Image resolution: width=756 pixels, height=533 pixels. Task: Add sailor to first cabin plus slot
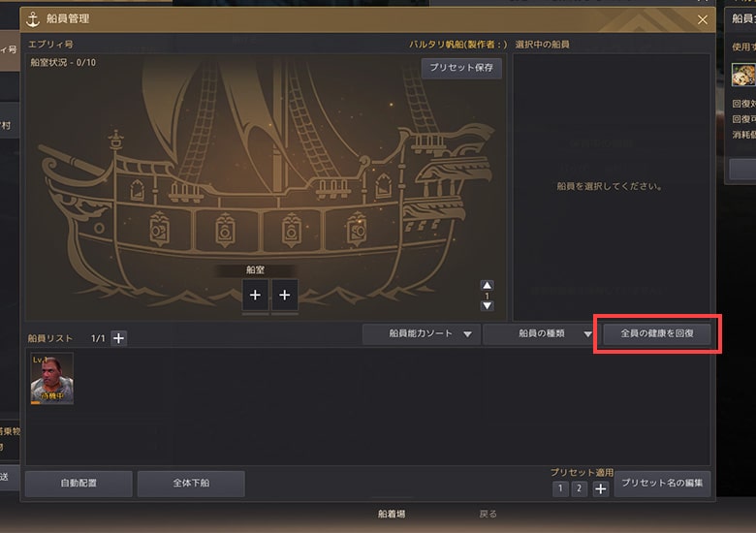coord(255,295)
